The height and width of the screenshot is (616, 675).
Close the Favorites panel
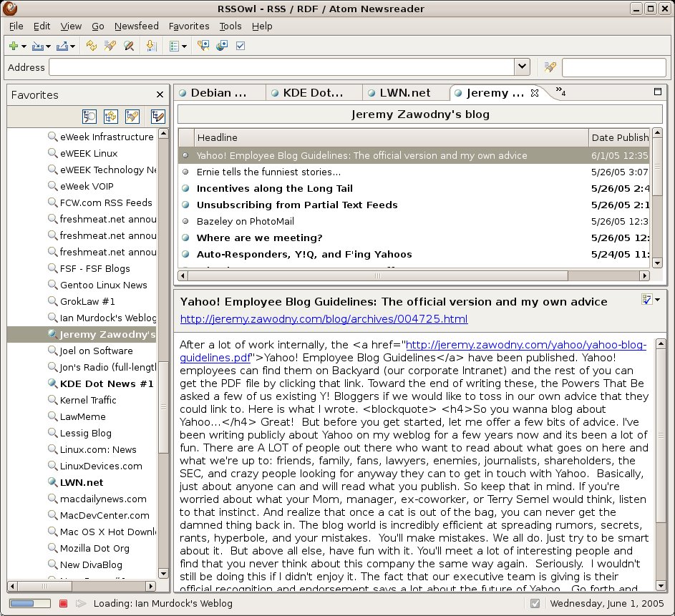160,94
